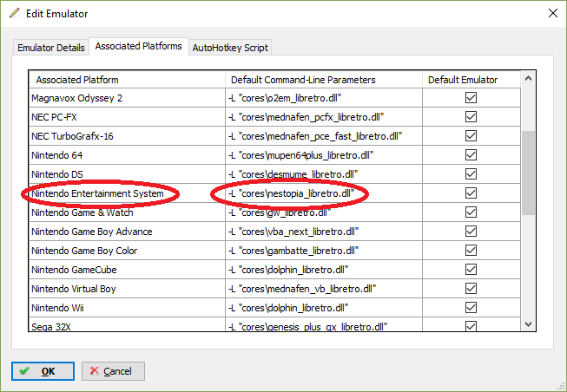The width and height of the screenshot is (567, 392).
Task: Click the vba_next_libretro.dll parameters cell
Action: [324, 232]
